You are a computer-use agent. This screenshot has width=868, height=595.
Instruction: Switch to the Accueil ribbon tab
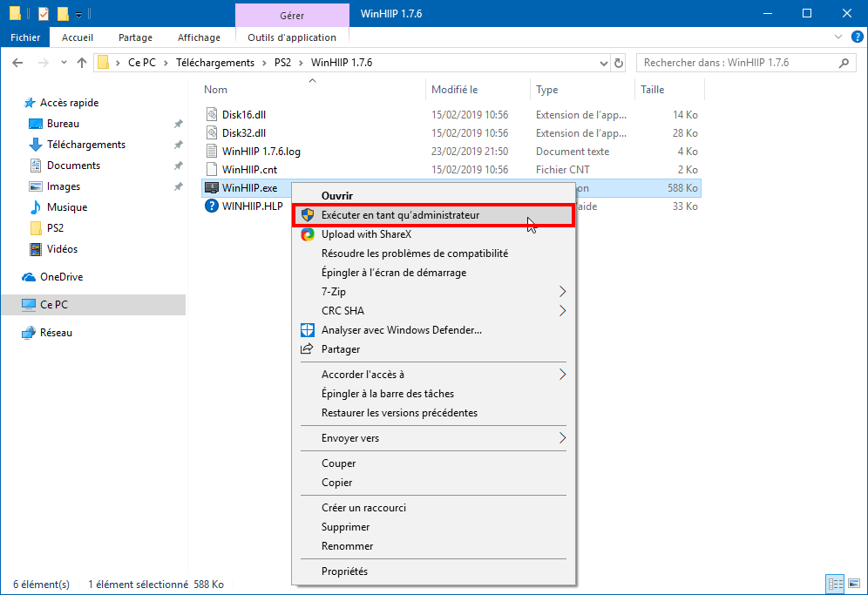(78, 37)
